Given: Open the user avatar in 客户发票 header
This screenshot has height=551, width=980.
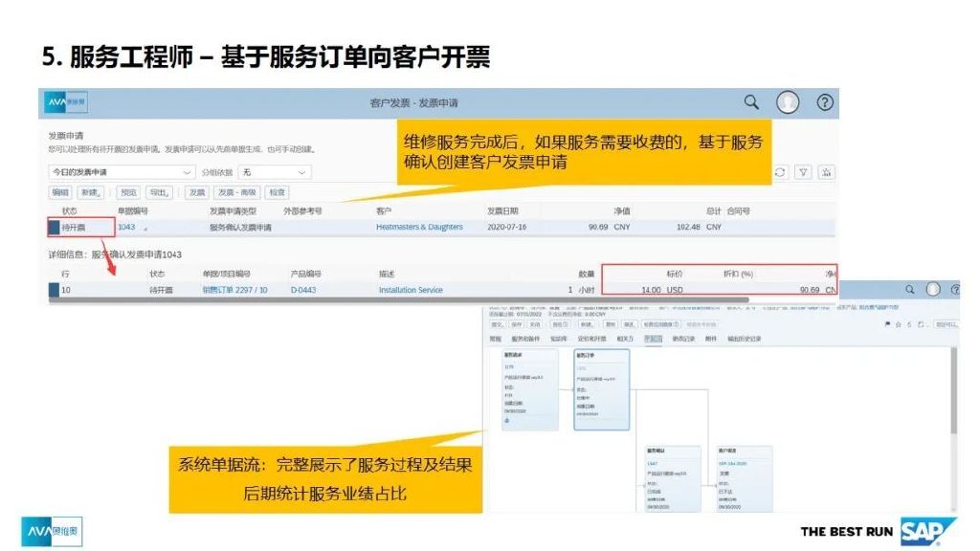Looking at the screenshot, I should tap(788, 101).
